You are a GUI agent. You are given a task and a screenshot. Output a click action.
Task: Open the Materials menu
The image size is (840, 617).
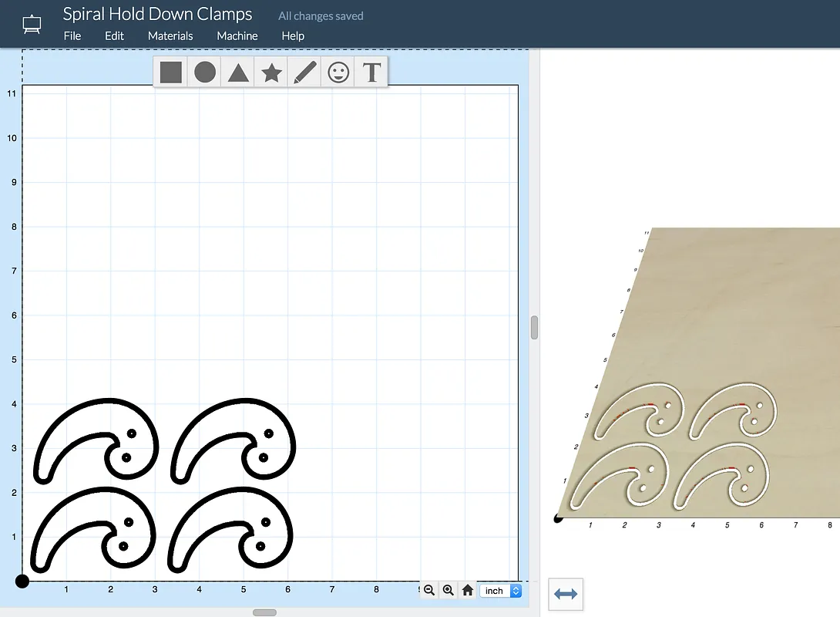coord(170,35)
